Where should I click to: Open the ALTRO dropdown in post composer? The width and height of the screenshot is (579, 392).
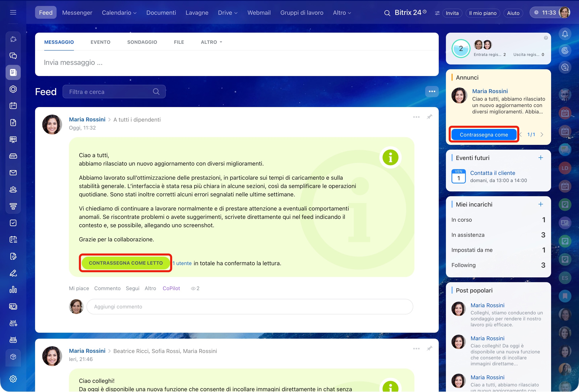[211, 42]
